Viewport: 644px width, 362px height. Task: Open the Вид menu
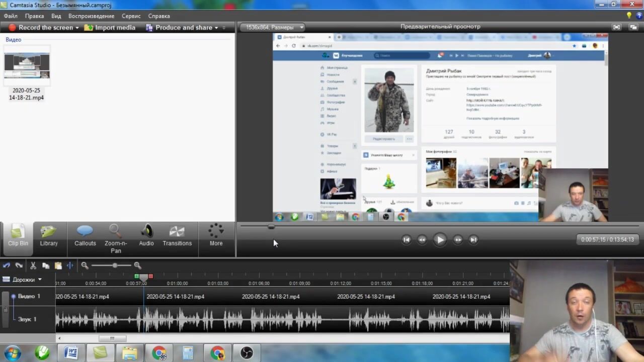click(56, 16)
